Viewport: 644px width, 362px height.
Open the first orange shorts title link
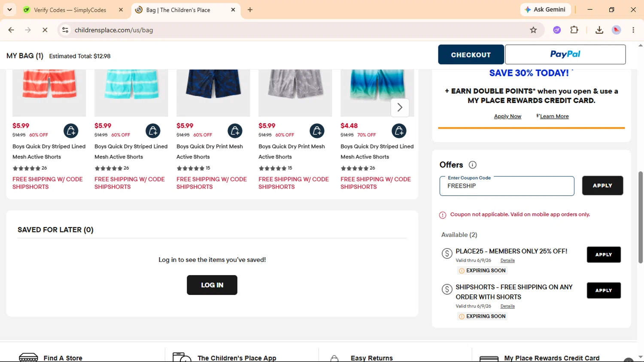click(49, 152)
